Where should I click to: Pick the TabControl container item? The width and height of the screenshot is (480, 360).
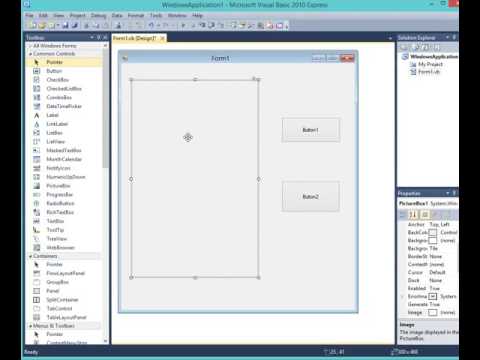point(63,309)
